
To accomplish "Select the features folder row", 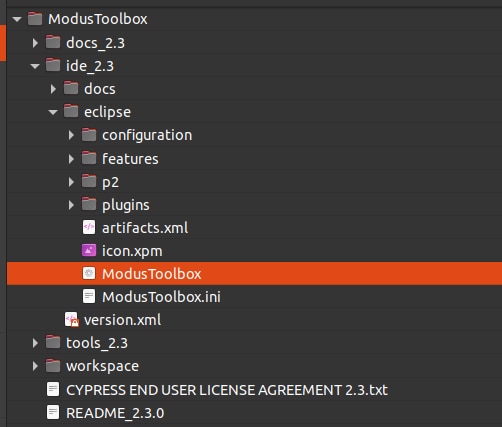I will 254,158.
